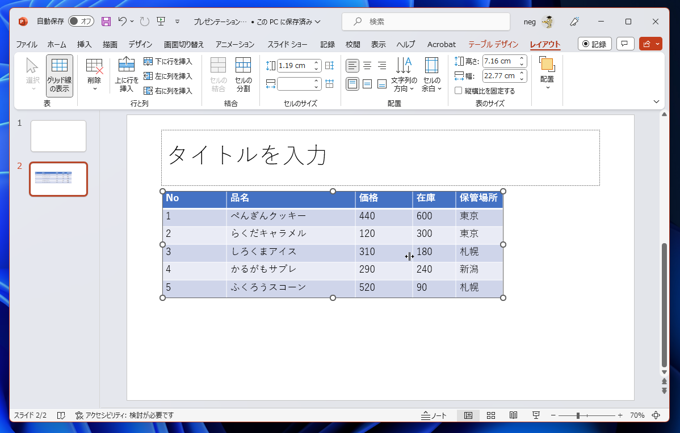Viewport: 680px width, 433px height.
Task: Switch to テーブル デザイン tab
Action: (493, 44)
